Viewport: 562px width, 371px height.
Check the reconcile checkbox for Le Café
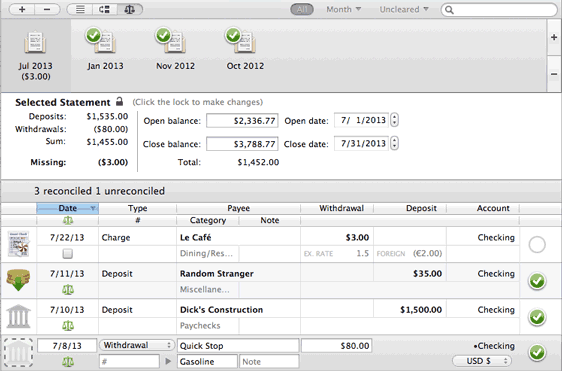tap(67, 254)
